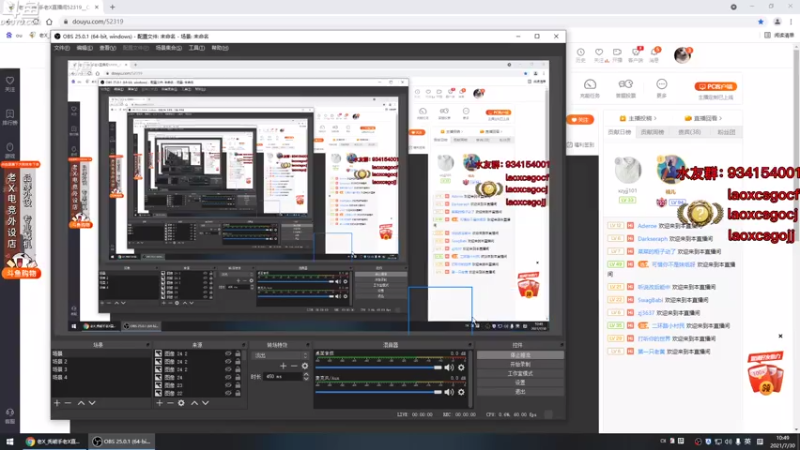Click duration spinner arrows in transitions
Screen dimensions: 800x450
tap(306, 377)
